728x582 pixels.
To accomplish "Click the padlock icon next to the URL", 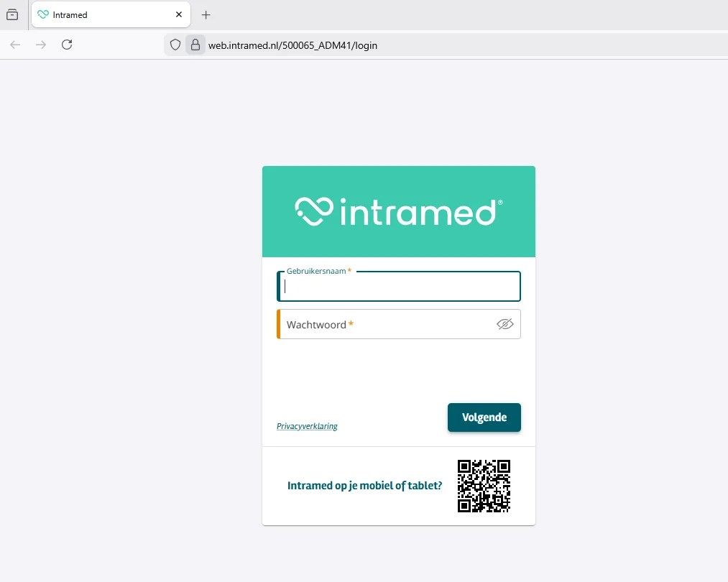I will [195, 45].
